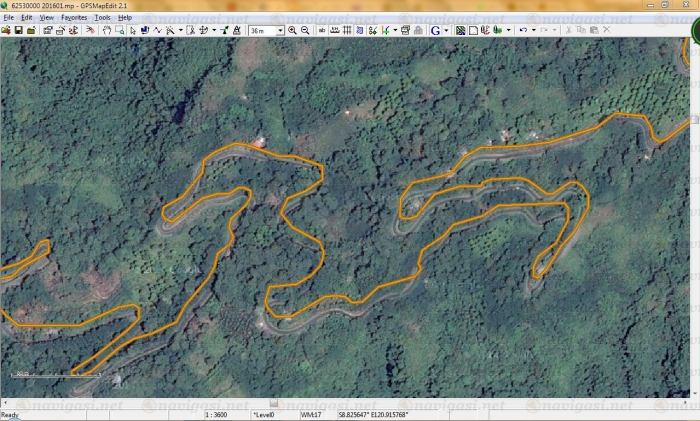The image size is (700, 421).
Task: Click the Open file icon
Action: 6,30
